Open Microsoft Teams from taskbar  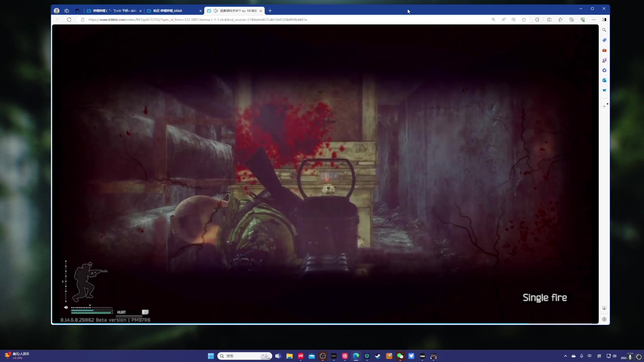pos(278,356)
